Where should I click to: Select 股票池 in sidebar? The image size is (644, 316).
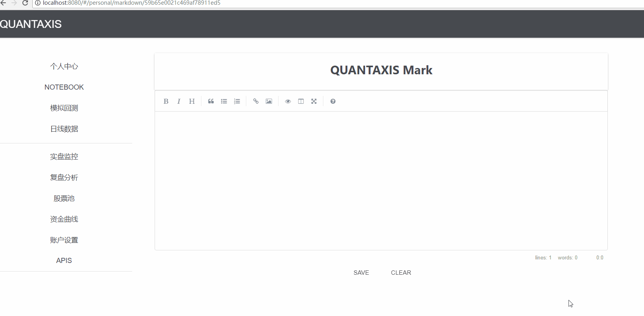[x=64, y=198]
